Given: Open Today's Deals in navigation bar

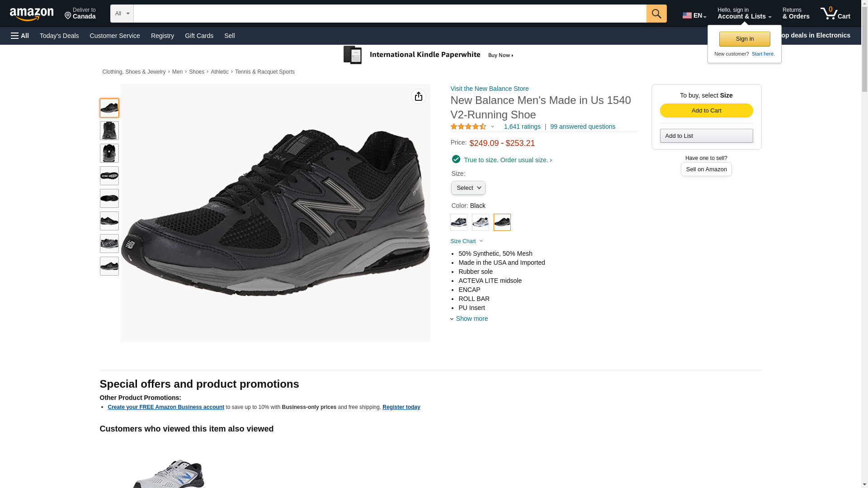Looking at the screenshot, I should (x=59, y=36).
